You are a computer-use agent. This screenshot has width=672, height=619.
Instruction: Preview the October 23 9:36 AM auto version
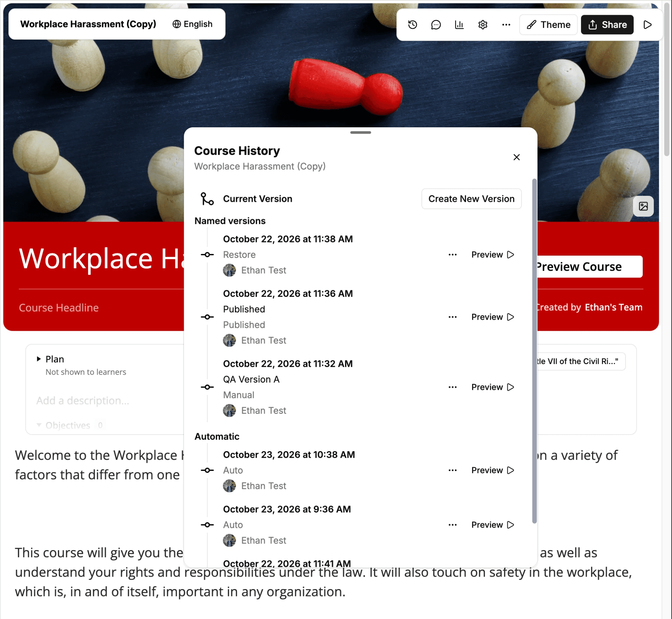(493, 525)
